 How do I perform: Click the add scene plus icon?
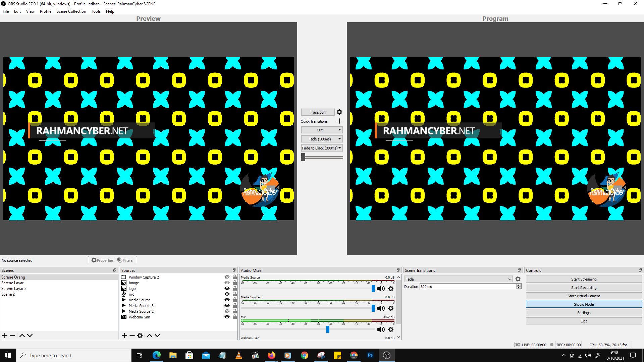click(5, 335)
